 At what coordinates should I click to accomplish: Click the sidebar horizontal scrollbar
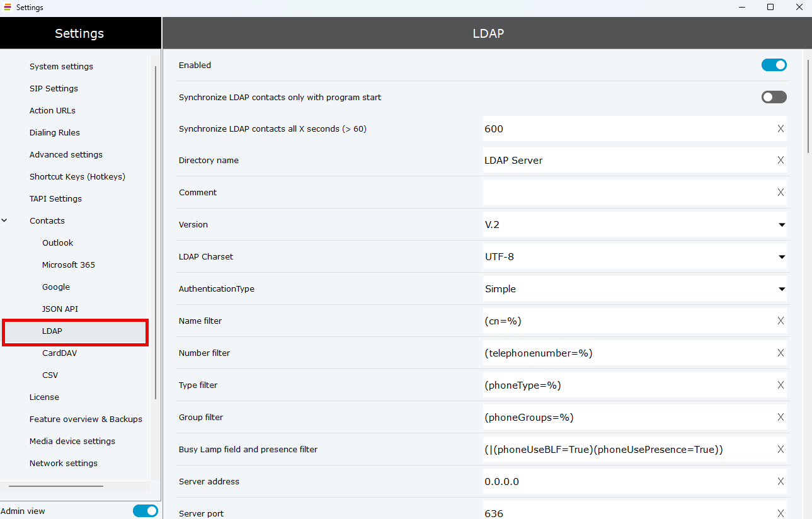coord(56,486)
